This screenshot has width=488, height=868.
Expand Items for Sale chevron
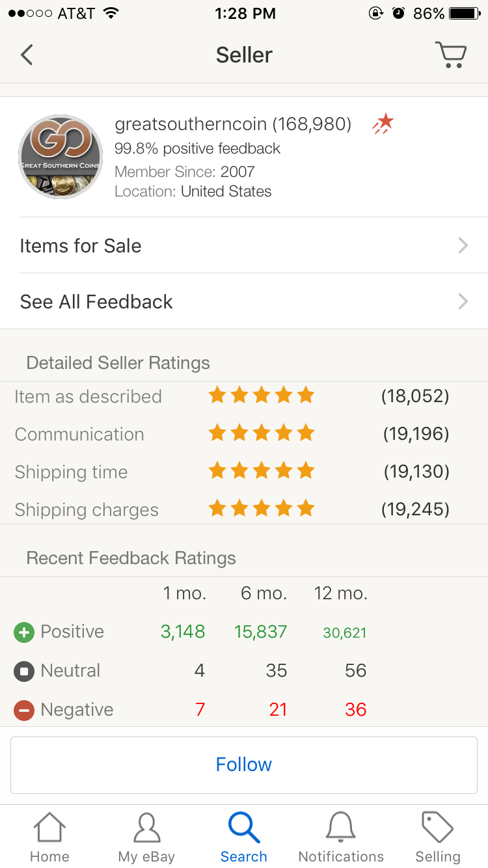pos(463,245)
